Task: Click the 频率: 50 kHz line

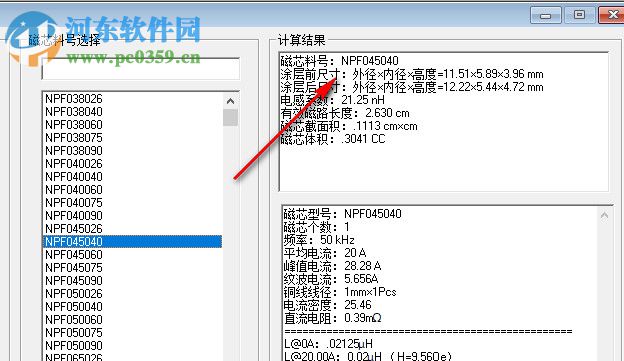Action: [x=319, y=240]
